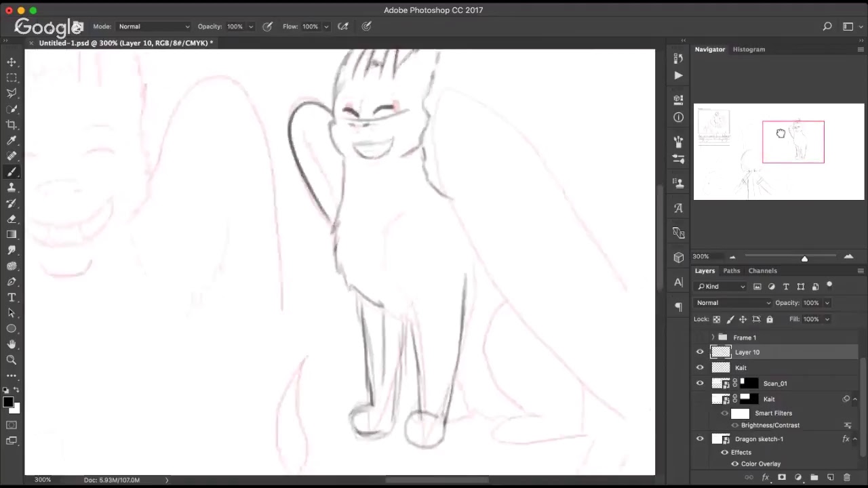The image size is (868, 488).
Task: Expand the Frame 1 group
Action: 712,338
